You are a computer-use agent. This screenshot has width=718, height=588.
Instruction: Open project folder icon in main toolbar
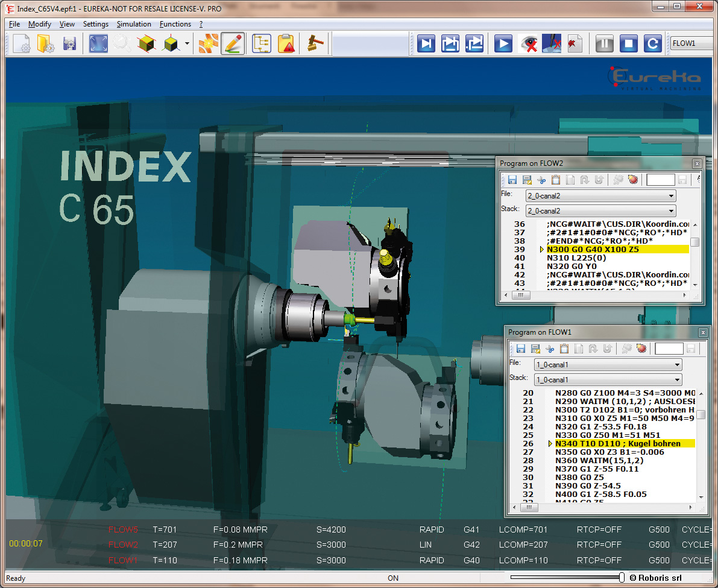[45, 44]
